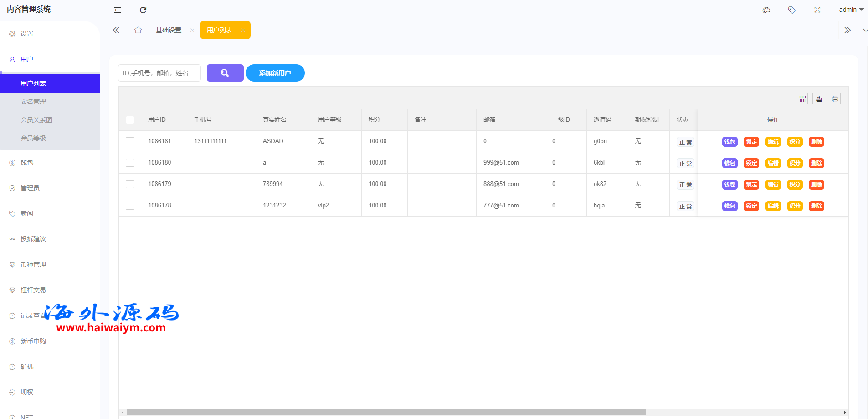Click the purple search button
Screen dimensions: 868x419
[x=225, y=73]
